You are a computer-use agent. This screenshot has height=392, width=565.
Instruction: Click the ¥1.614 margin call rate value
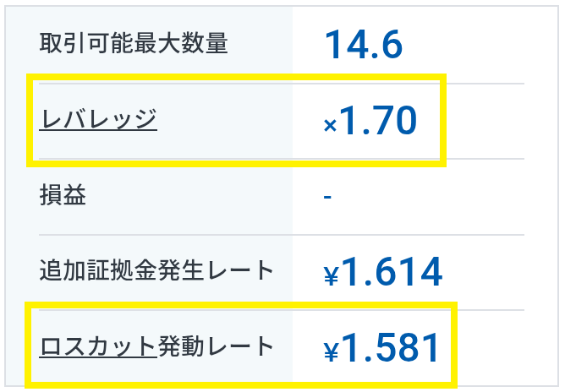(382, 271)
